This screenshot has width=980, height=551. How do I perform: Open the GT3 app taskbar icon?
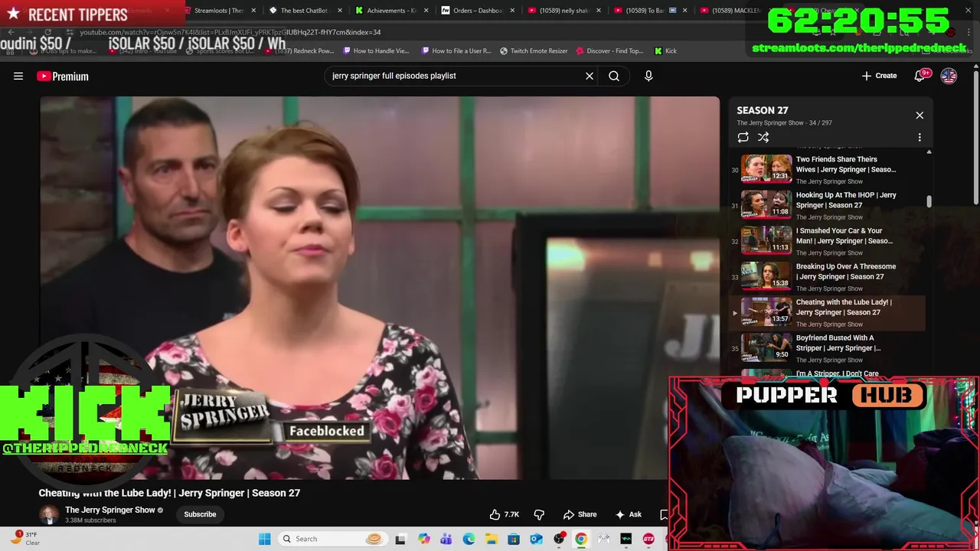649,539
